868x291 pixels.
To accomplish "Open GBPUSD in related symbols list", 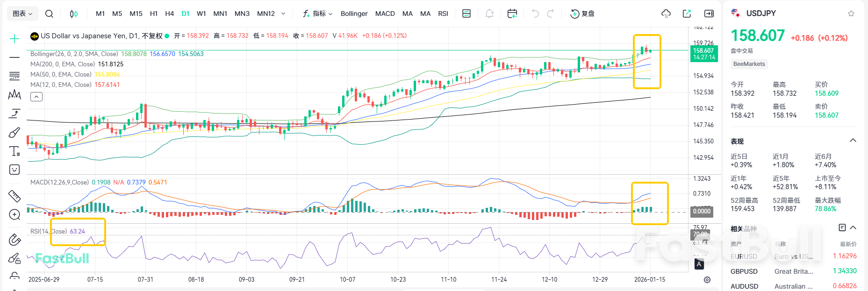I will click(744, 271).
